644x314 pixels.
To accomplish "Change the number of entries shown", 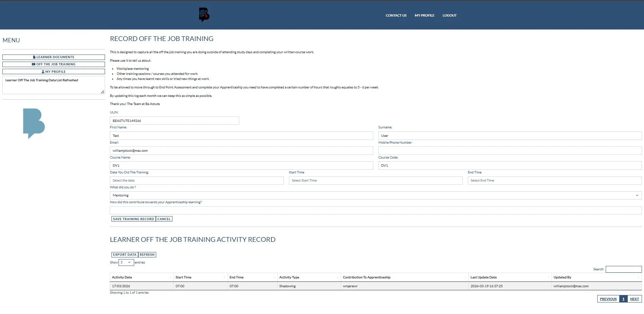I will tap(126, 263).
